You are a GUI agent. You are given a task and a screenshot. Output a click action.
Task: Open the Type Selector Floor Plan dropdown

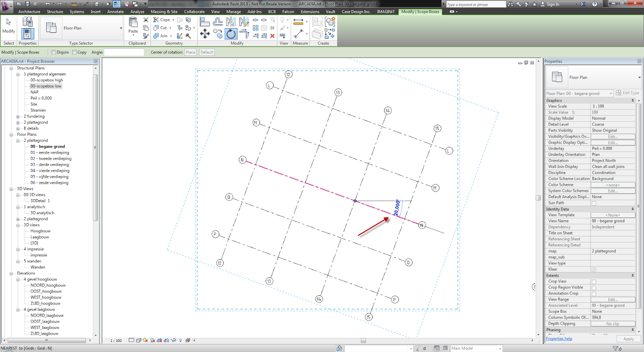click(x=121, y=28)
